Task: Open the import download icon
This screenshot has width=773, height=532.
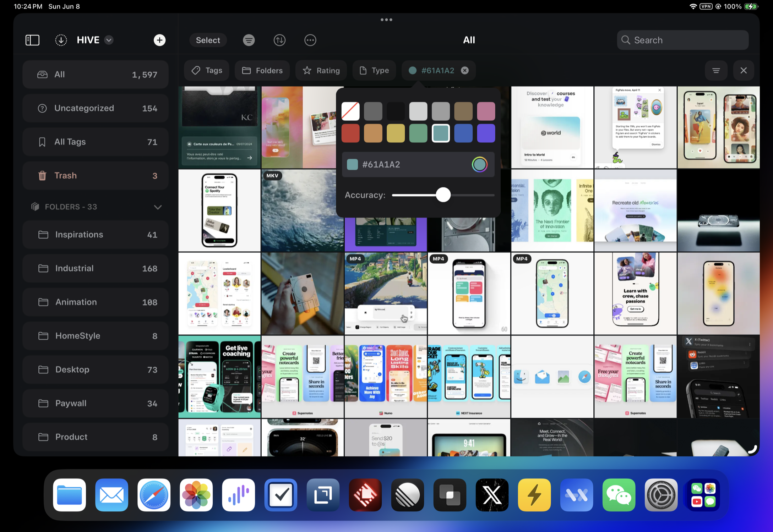Action: point(61,40)
